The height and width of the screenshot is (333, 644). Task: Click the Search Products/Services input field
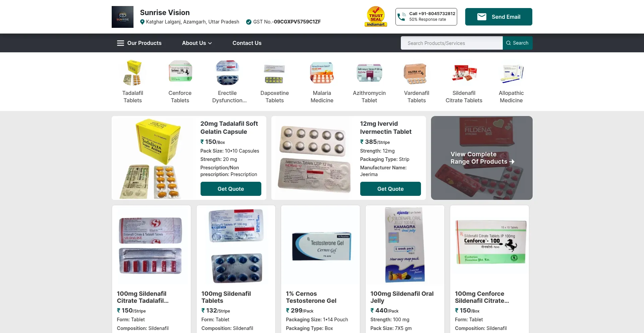[451, 43]
